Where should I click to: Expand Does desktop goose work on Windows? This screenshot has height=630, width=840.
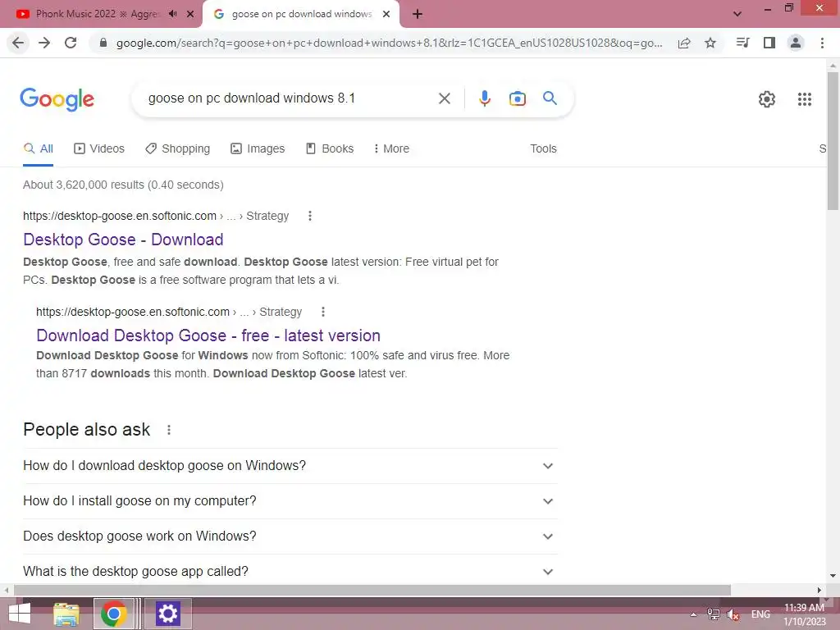290,536
